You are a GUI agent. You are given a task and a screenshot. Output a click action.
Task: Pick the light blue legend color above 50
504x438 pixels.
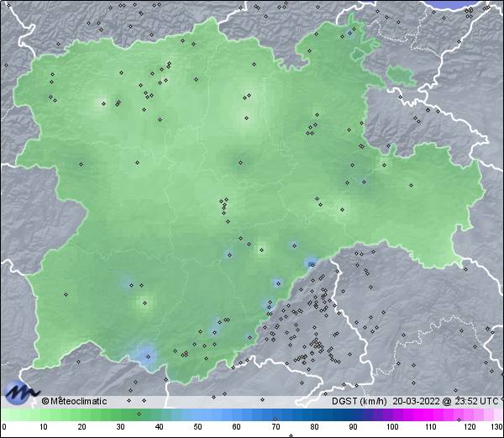click(197, 414)
